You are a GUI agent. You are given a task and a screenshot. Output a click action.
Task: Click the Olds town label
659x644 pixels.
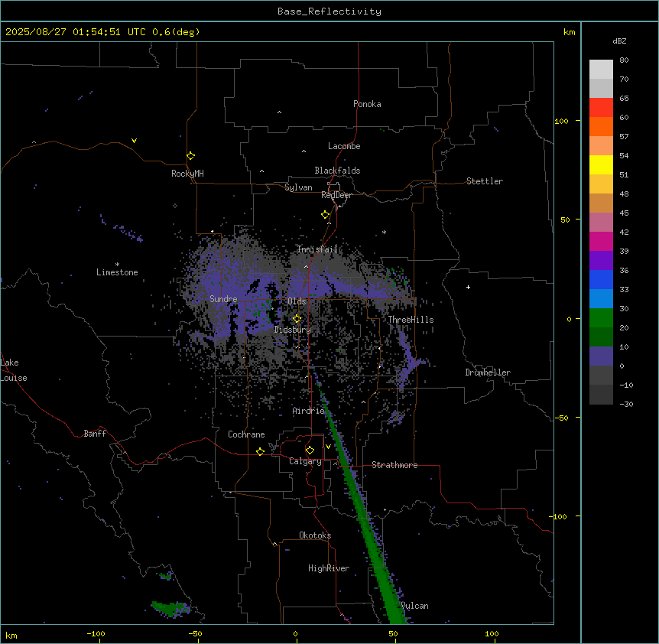(297, 301)
